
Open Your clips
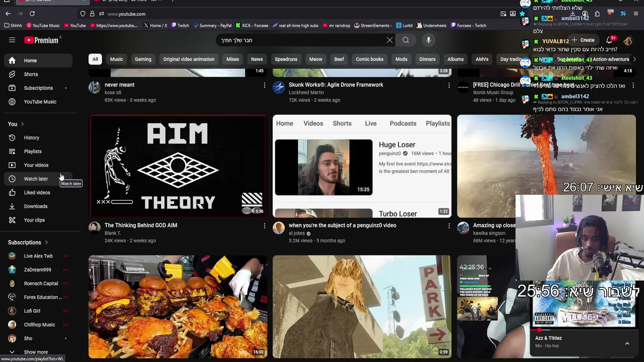(39, 220)
